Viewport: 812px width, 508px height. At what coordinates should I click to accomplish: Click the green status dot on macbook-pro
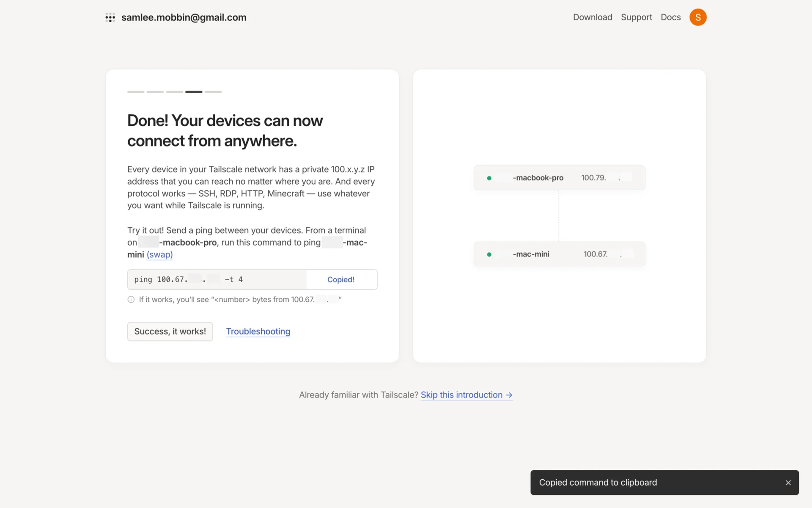pos(489,178)
